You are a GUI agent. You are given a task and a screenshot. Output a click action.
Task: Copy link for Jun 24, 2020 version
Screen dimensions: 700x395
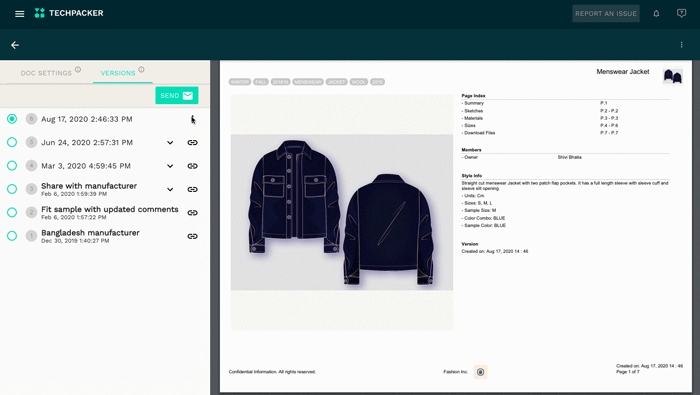tap(192, 142)
